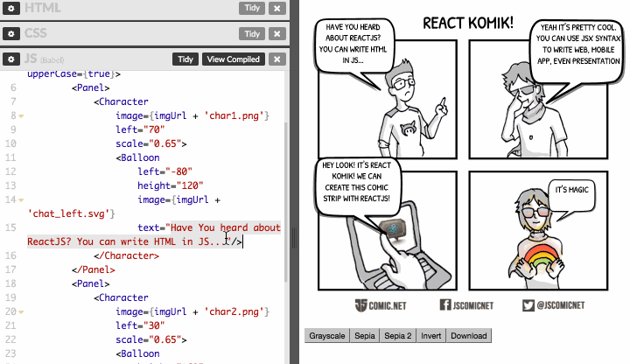Click the HTML panel title
Screen dimensions: 630x364
(x=43, y=8)
